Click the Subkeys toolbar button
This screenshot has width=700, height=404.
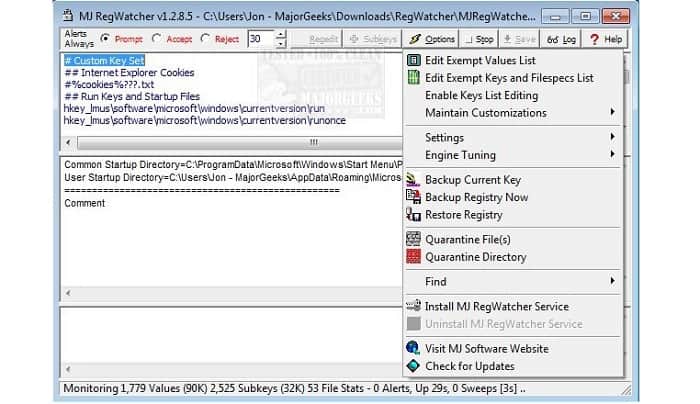(373, 39)
